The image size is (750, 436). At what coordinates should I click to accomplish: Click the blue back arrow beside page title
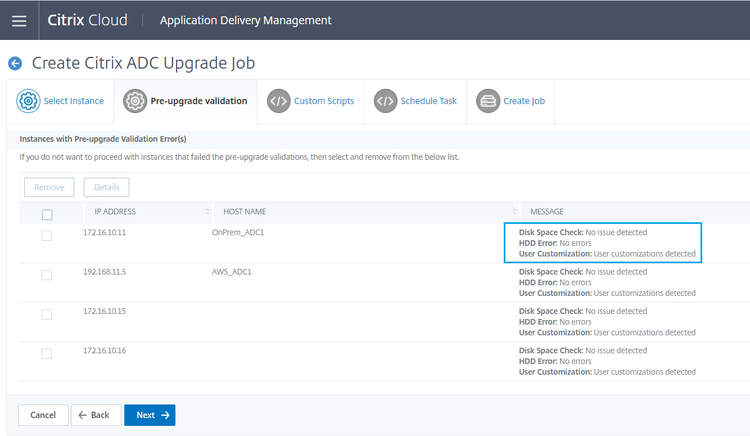[x=15, y=63]
